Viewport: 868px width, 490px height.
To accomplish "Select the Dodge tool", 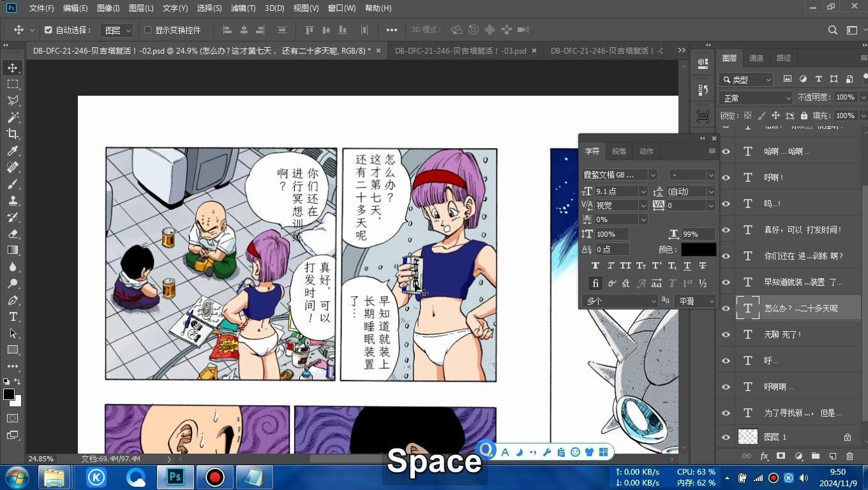I will [13, 283].
